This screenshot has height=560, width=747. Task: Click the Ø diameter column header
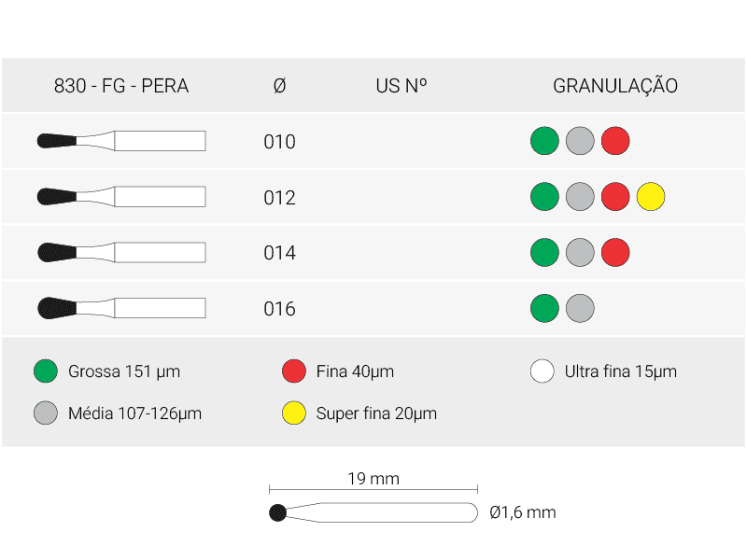279,86
